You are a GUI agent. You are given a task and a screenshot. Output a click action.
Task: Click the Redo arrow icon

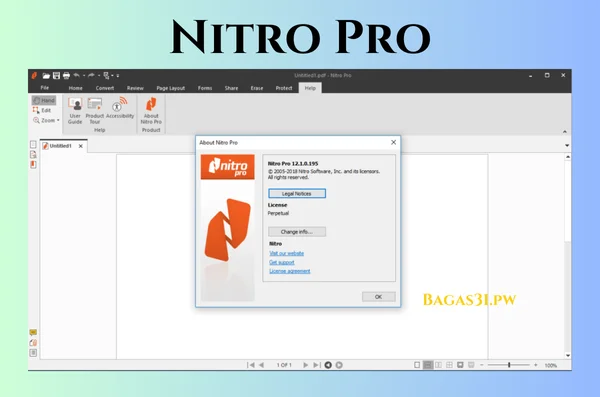91,75
